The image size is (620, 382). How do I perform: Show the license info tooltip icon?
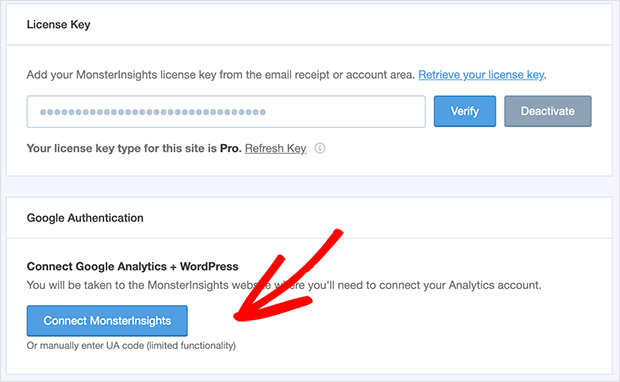click(320, 148)
